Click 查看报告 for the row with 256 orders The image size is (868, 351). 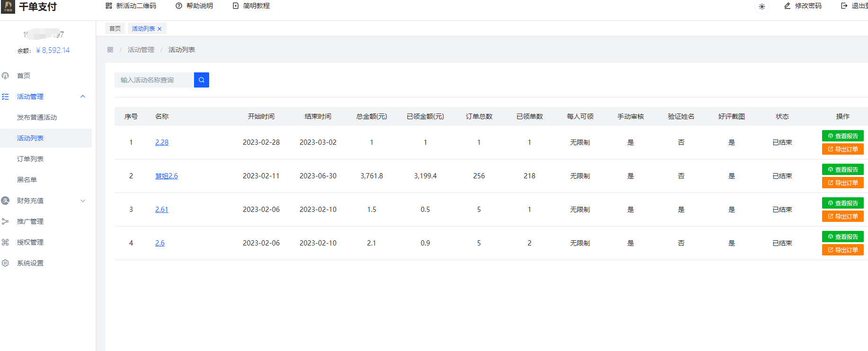[843, 169]
